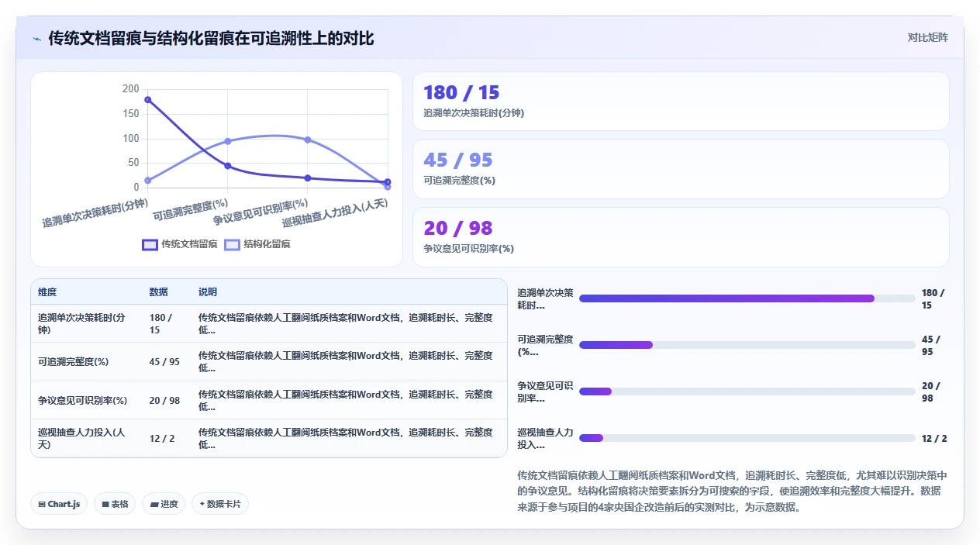Click the 争议意见可识别率(%) card caption

[x=468, y=249]
